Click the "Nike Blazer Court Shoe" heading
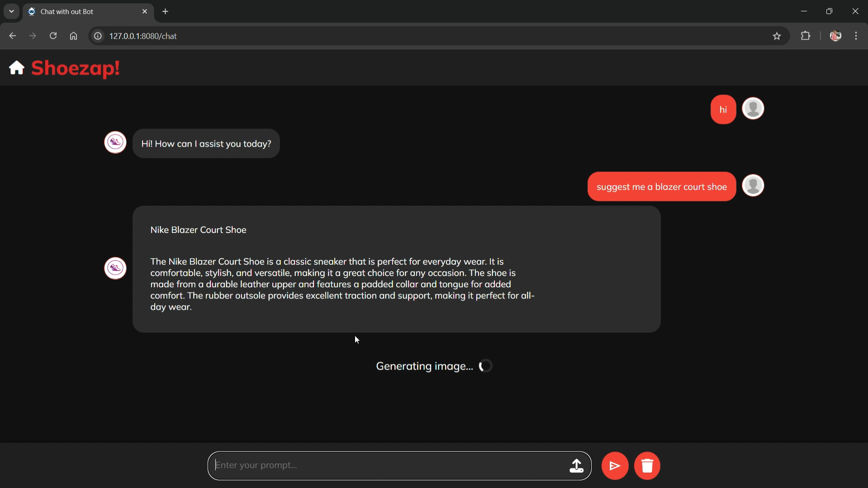Viewport: 868px width, 488px height. 198,230
